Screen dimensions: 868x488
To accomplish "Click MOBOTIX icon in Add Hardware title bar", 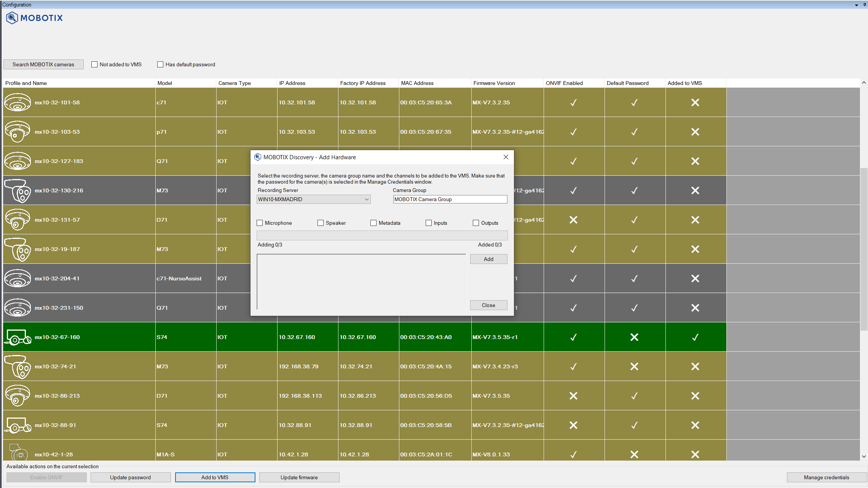I will point(258,157).
